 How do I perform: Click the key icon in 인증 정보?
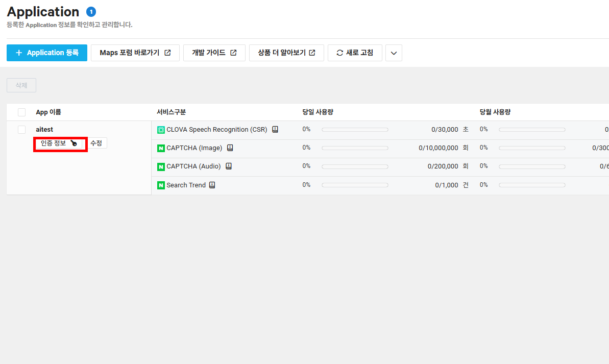pos(74,143)
